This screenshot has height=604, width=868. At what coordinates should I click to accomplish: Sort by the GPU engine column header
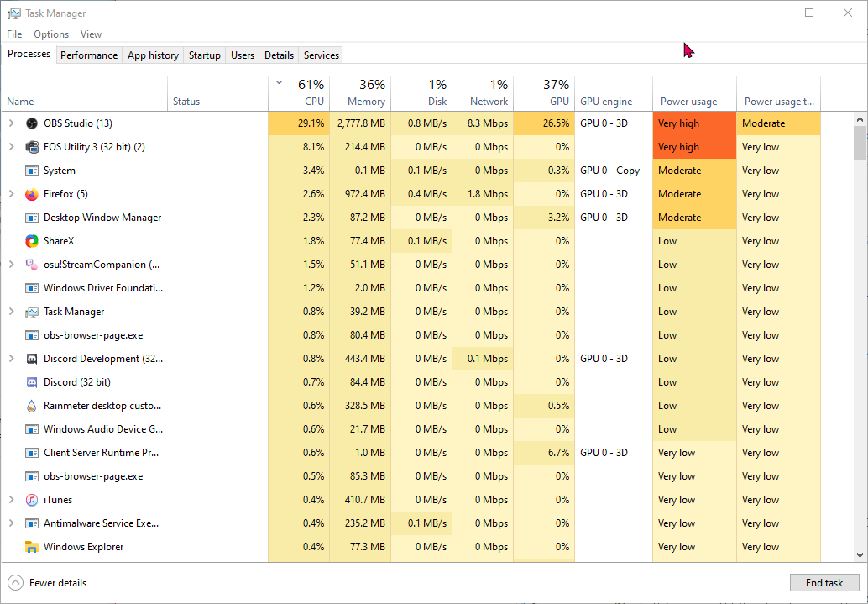614,93
